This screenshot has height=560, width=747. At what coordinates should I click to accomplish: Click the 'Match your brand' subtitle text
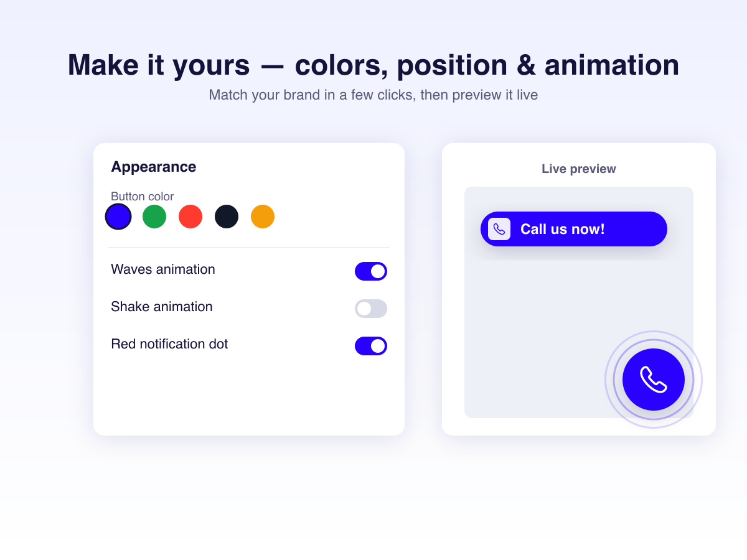374,95
